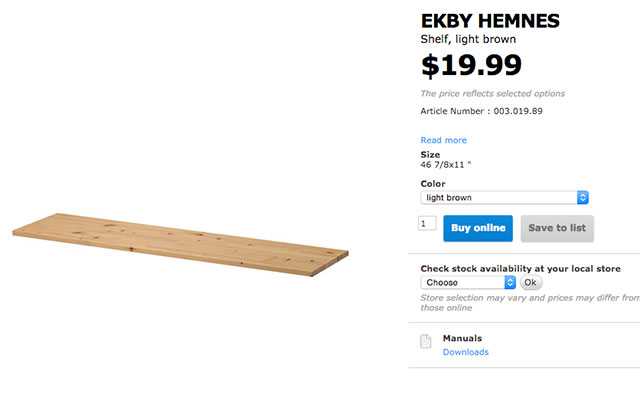Click the Manuals heading

462,338
